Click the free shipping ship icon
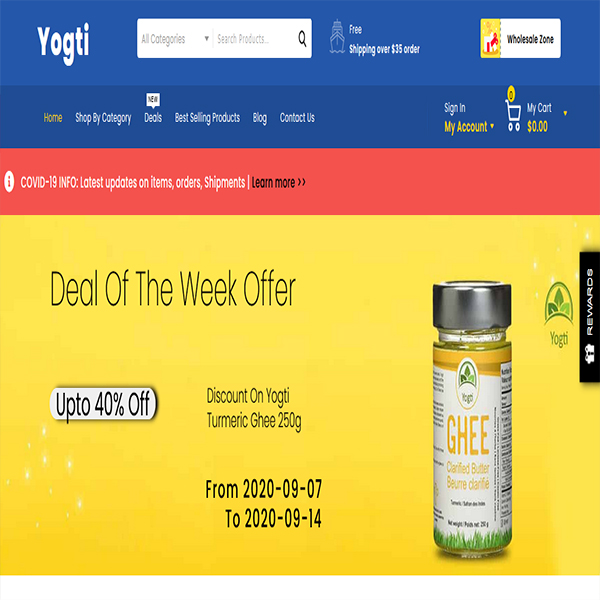 pyautogui.click(x=337, y=37)
